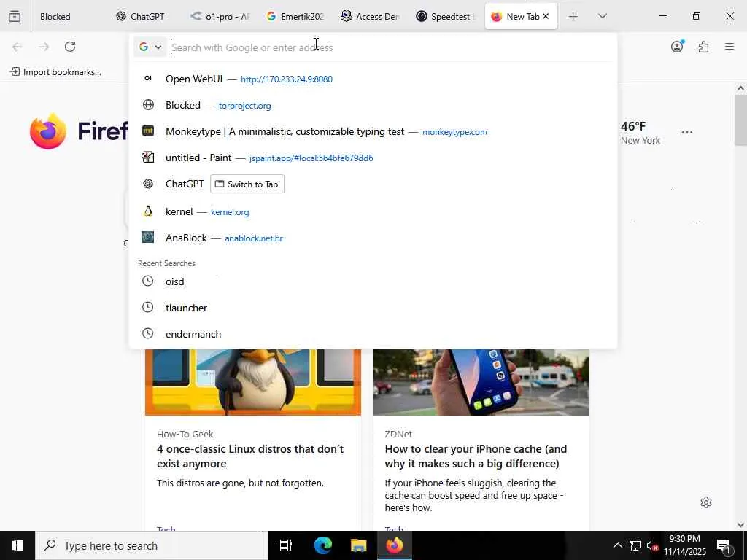Select recent search oisd
This screenshot has height=560, width=747.
pos(373,281)
